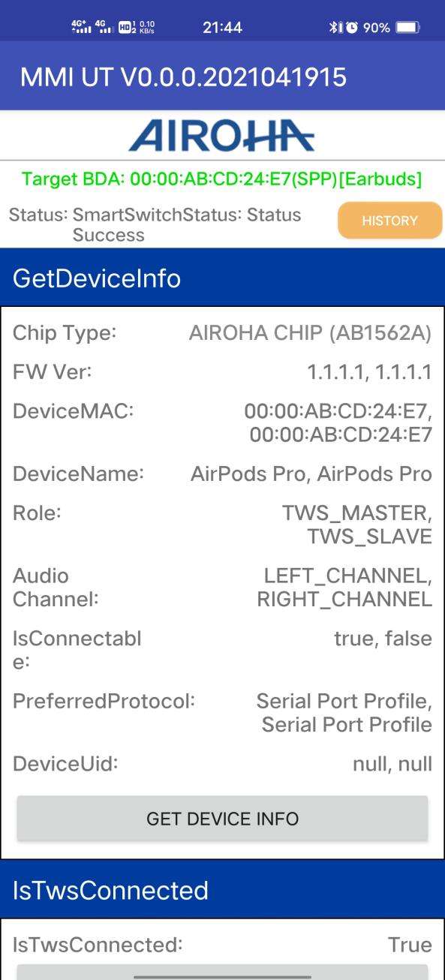This screenshot has height=980, width=445.
Task: Tap the PreferredProtocol Serial Port Profile value
Action: coord(344,713)
